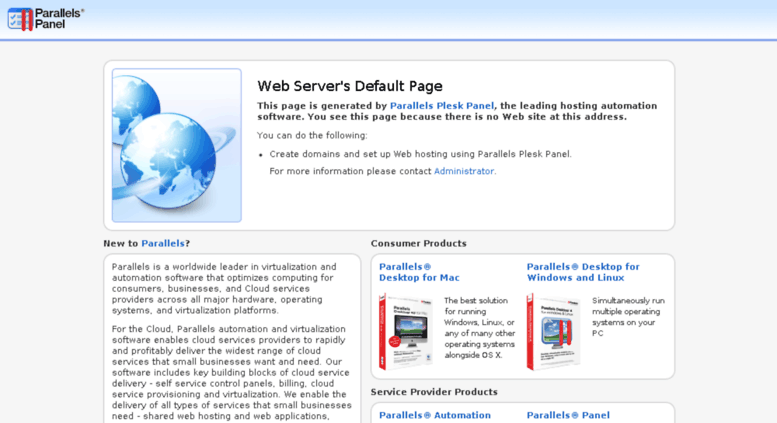This screenshot has width=777, height=423.
Task: Contact the Administrator link
Action: tap(464, 171)
